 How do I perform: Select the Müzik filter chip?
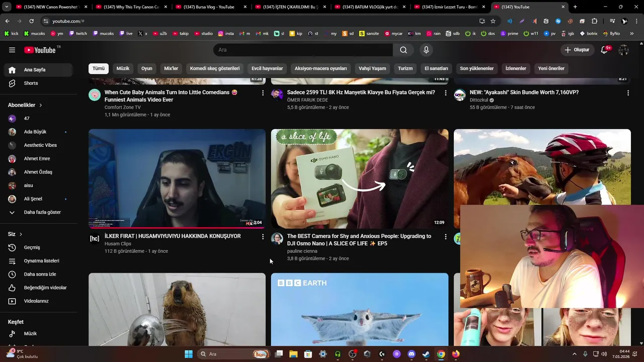tap(123, 68)
